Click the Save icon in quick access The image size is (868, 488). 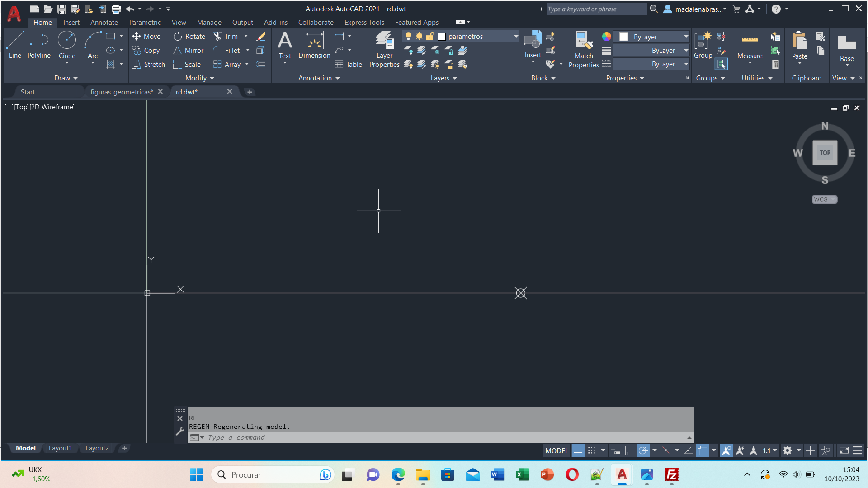click(61, 9)
